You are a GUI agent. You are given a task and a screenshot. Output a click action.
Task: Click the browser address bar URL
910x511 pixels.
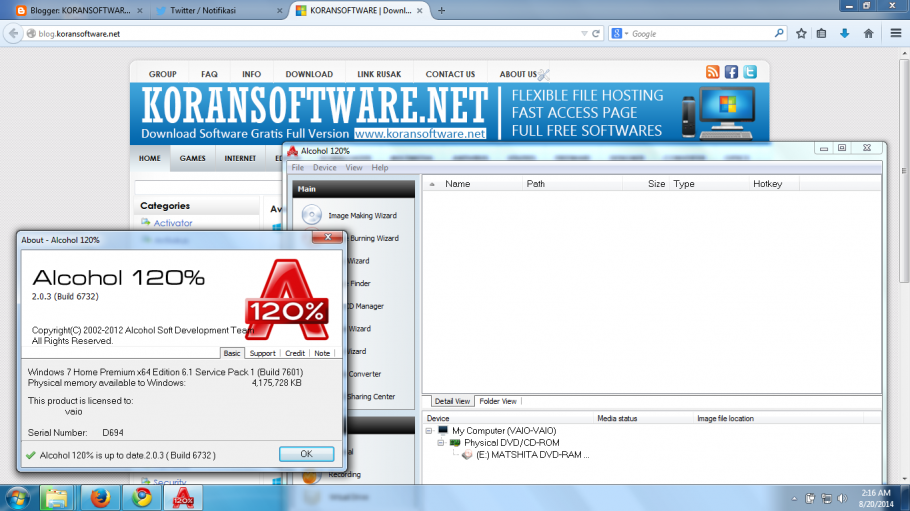(x=308, y=34)
